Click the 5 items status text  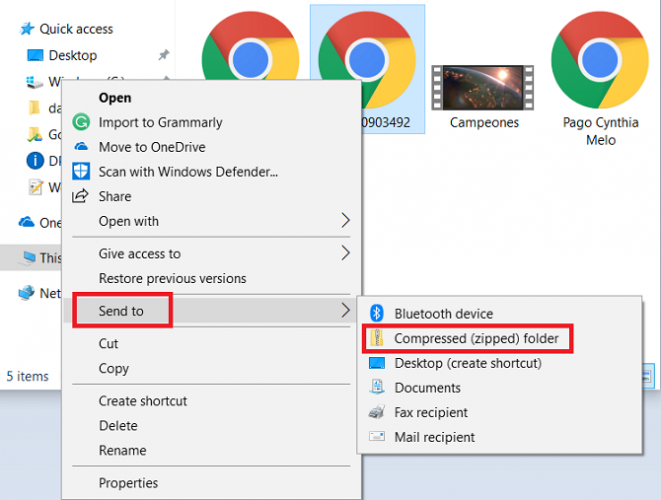[27, 376]
